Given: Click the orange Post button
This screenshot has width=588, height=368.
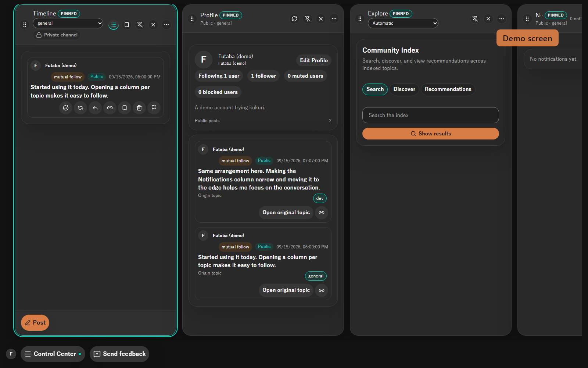Looking at the screenshot, I should 35,323.
